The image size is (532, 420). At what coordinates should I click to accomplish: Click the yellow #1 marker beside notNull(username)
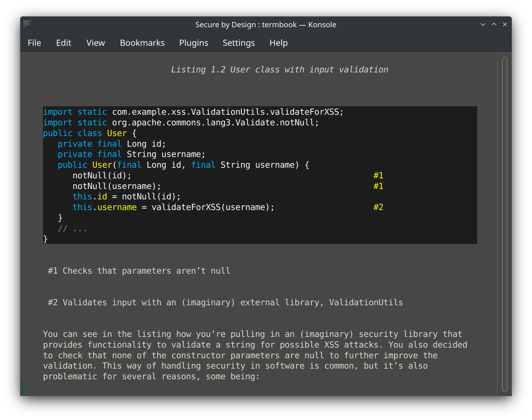[x=378, y=186]
